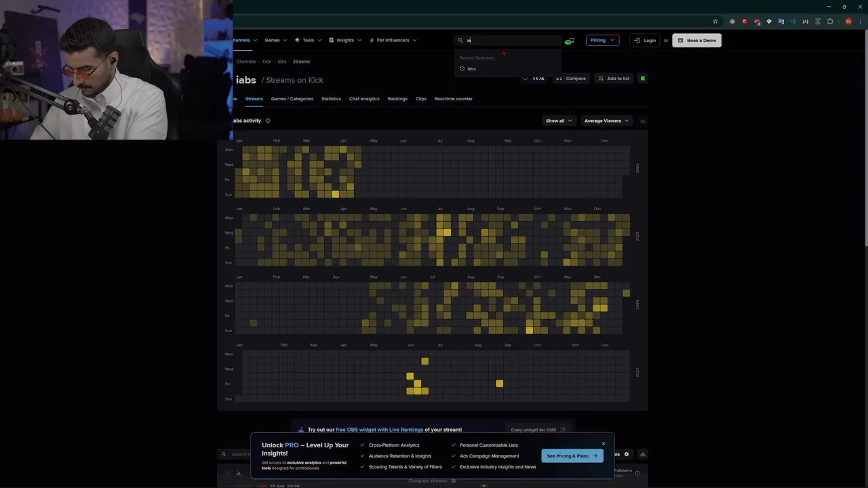
Task: Open the Average Viewers metric dropdown
Action: tap(606, 121)
